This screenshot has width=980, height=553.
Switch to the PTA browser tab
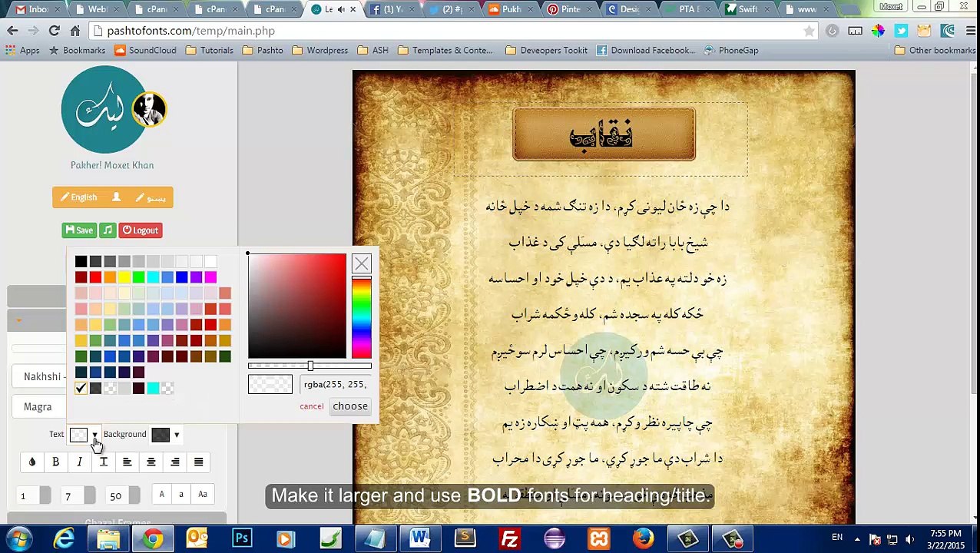coord(688,9)
